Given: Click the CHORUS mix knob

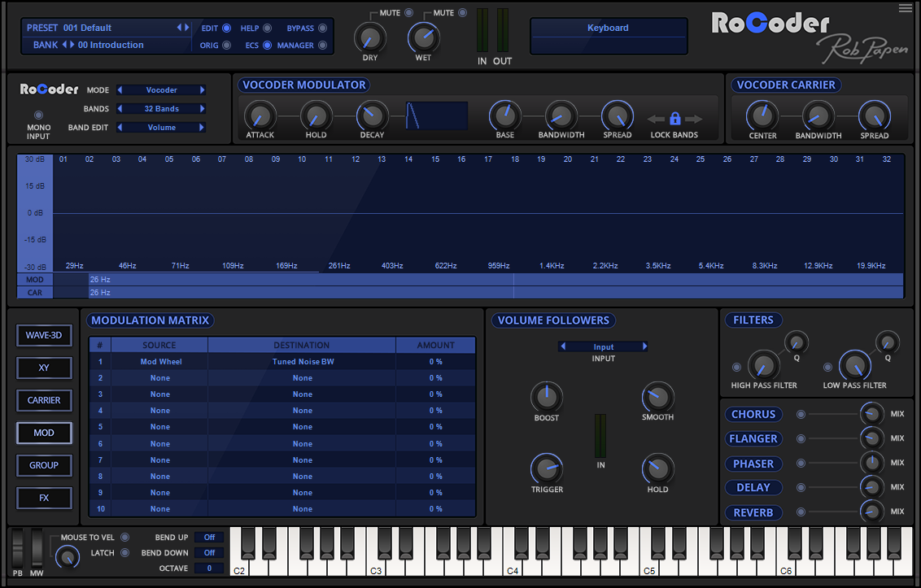Looking at the screenshot, I should pos(871,414).
